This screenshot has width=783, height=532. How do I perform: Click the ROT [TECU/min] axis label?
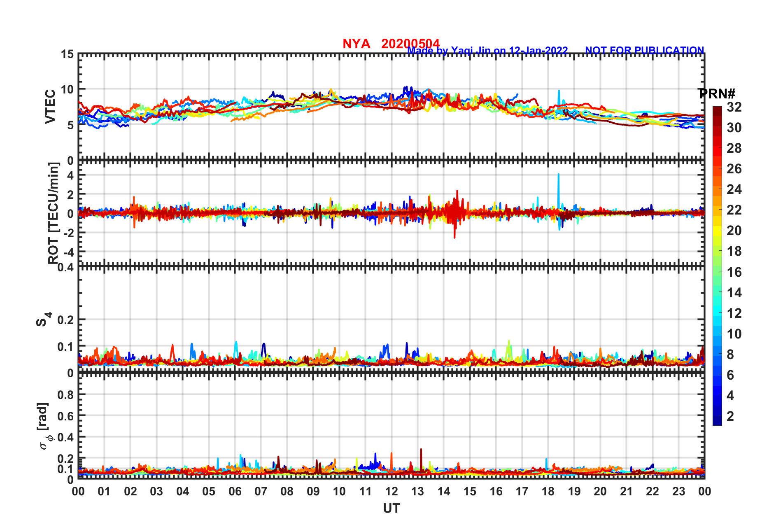click(54, 213)
